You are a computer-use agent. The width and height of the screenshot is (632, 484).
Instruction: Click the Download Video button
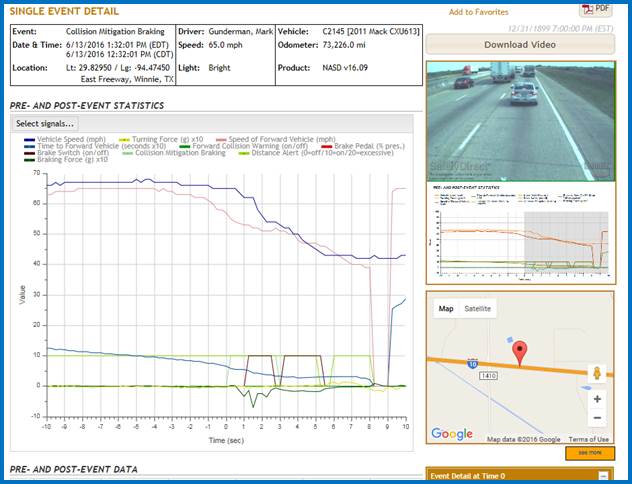pos(519,46)
